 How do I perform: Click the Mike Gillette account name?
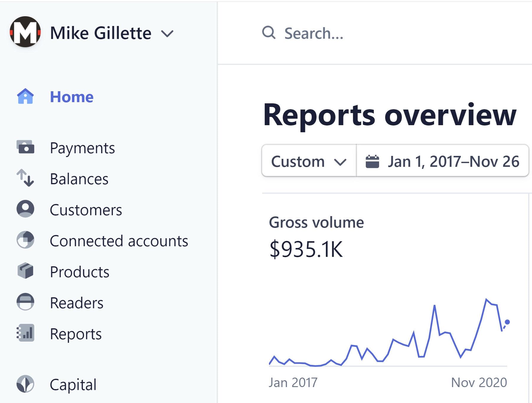101,33
